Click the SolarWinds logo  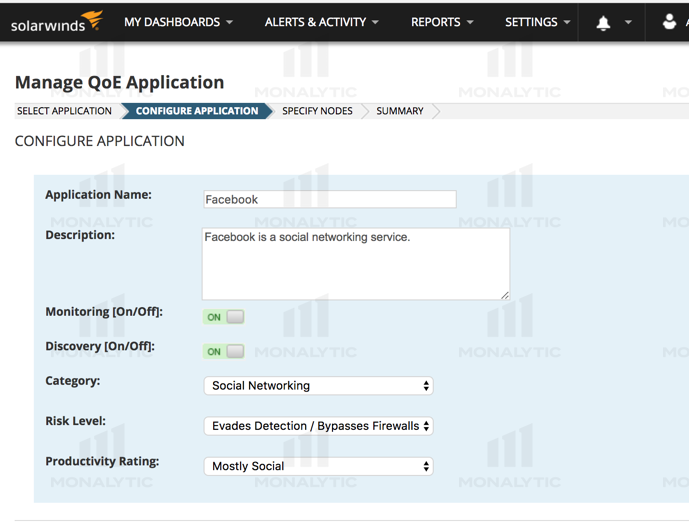tap(57, 22)
